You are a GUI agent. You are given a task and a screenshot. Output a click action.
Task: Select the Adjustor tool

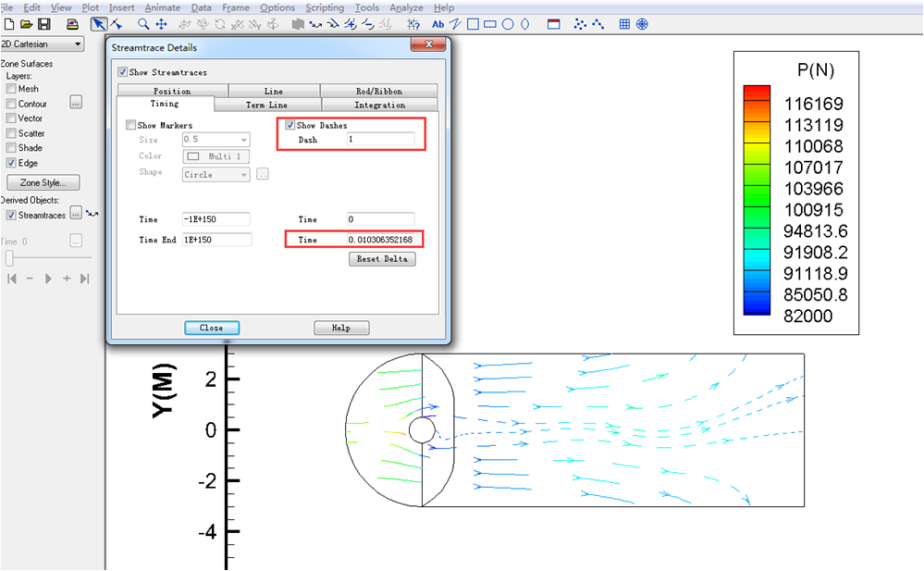[x=117, y=24]
